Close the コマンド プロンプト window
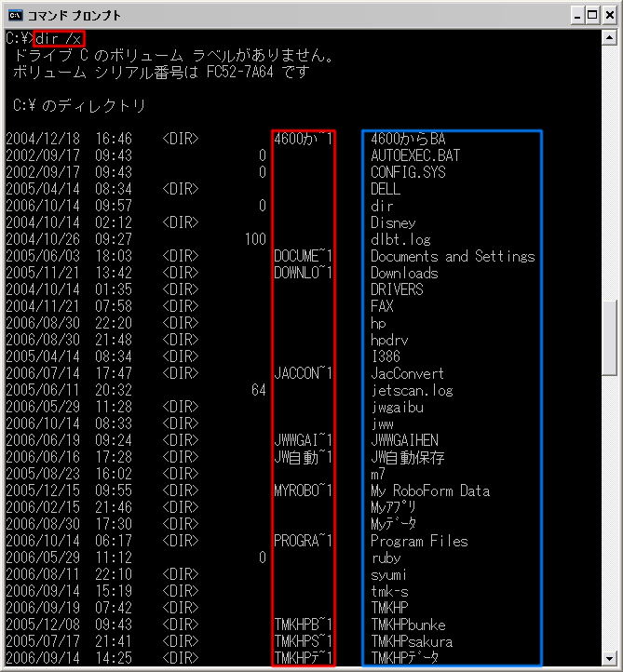The image size is (623, 672). (x=610, y=16)
